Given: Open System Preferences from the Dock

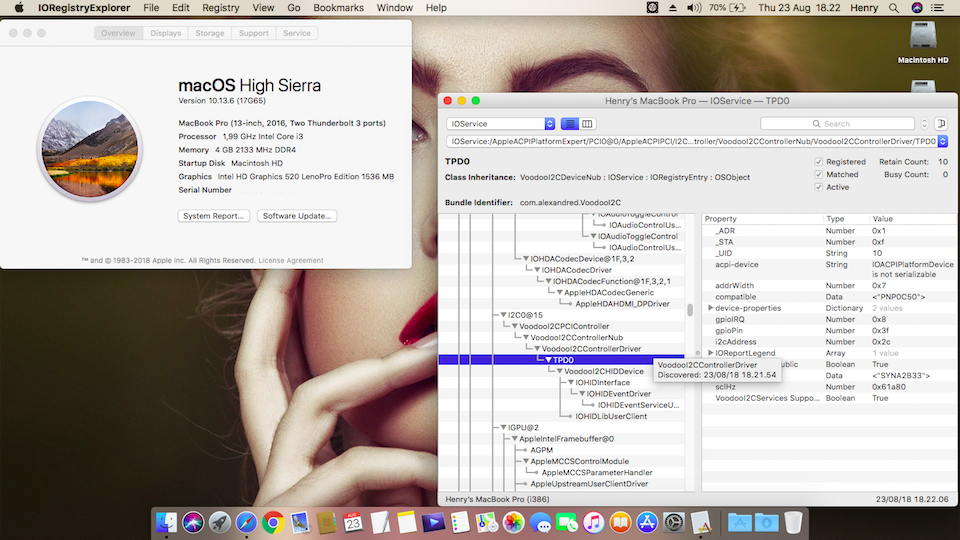Looking at the screenshot, I should (673, 522).
